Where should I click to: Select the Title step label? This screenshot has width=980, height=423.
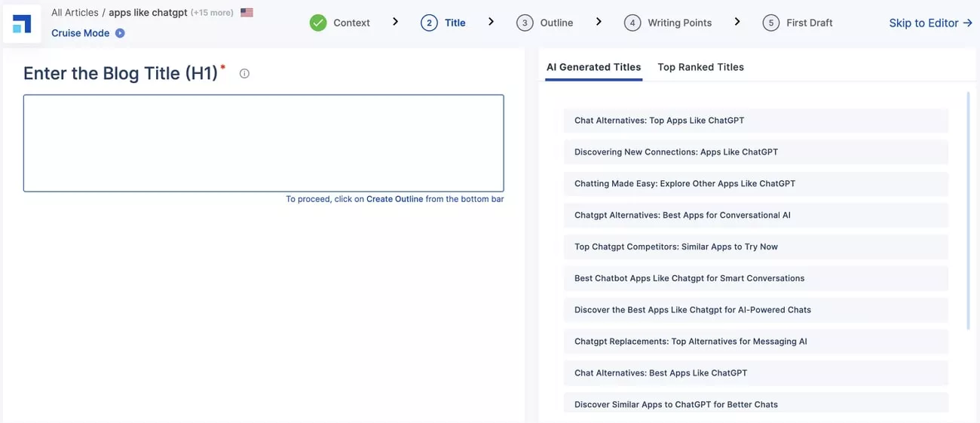pyautogui.click(x=455, y=23)
